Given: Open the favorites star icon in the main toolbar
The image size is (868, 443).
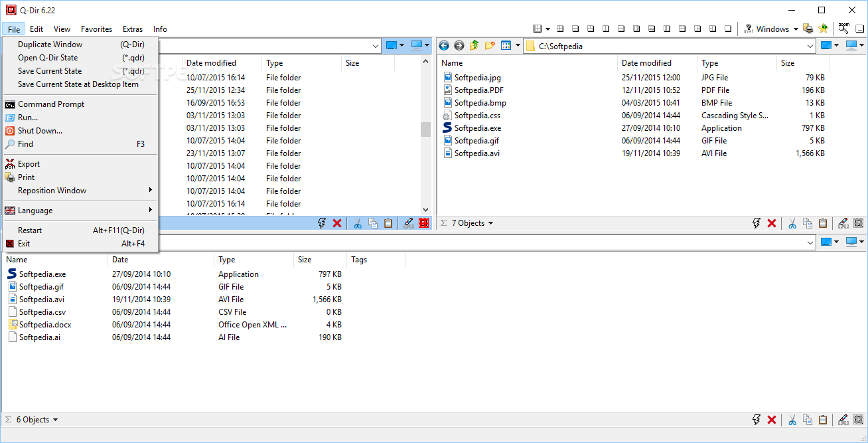Looking at the screenshot, I should pyautogui.click(x=823, y=29).
